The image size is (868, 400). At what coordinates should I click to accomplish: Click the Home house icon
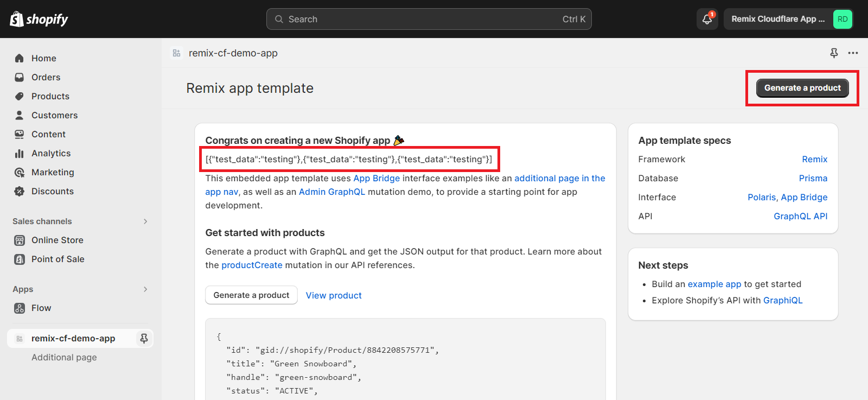coord(20,58)
